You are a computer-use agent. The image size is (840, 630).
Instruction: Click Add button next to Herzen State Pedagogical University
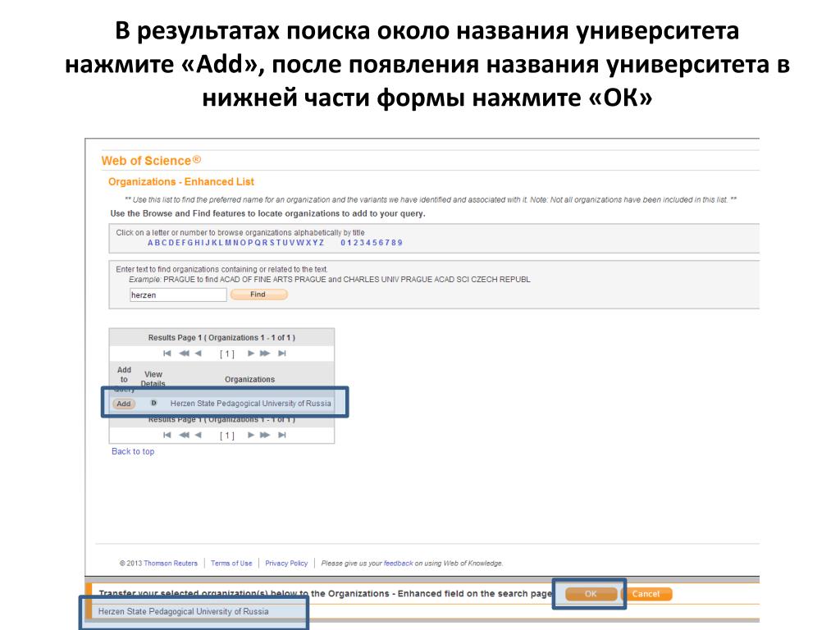124,404
